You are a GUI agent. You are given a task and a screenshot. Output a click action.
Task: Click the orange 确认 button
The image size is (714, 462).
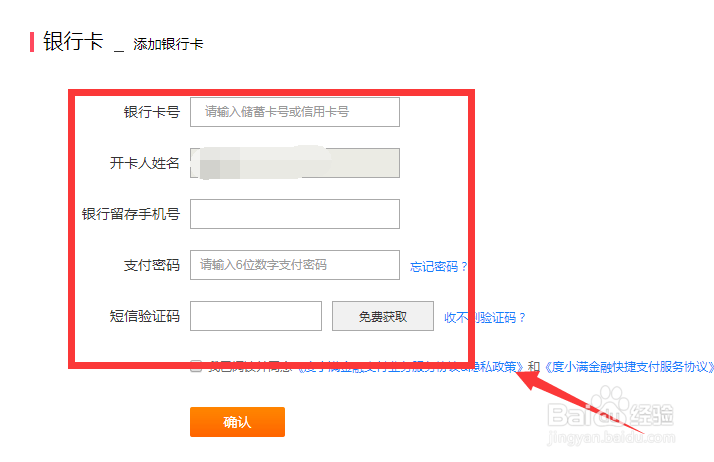[x=237, y=422]
